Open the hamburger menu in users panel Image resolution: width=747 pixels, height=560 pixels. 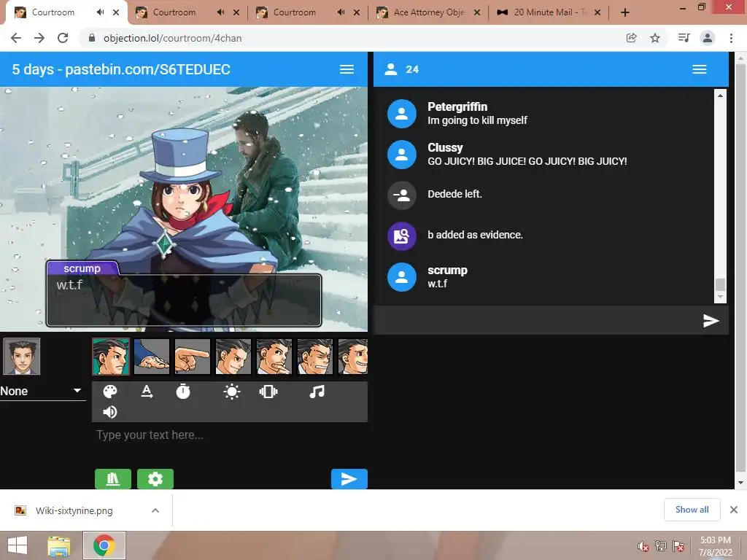[x=700, y=69]
